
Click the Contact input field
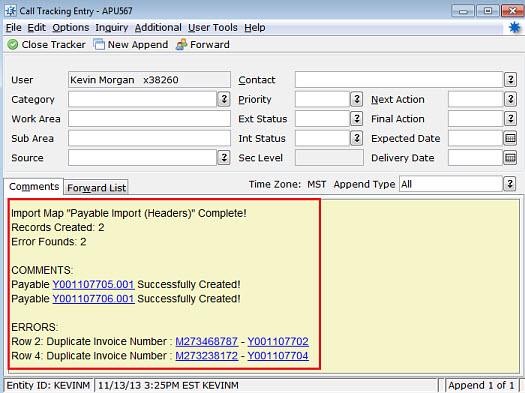[x=399, y=80]
